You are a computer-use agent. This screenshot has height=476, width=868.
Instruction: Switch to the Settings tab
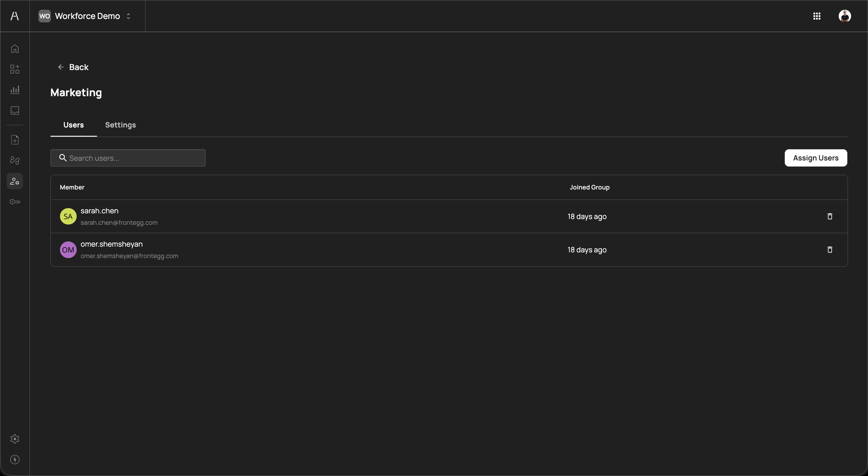point(120,125)
